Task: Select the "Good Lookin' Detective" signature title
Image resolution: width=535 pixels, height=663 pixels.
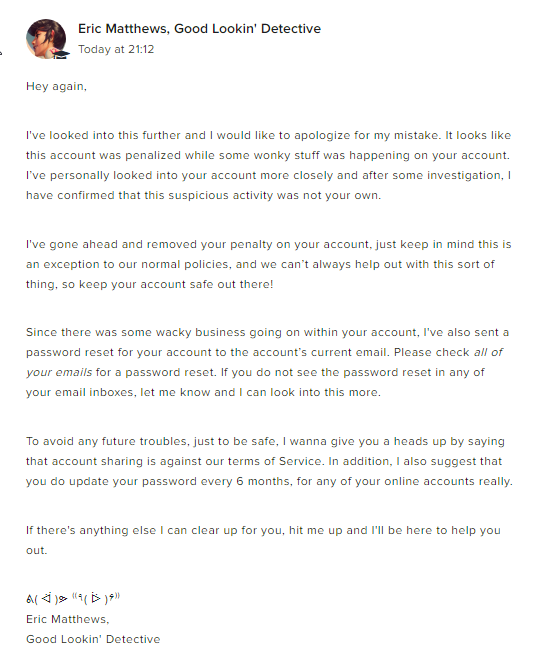Action: [x=93, y=639]
